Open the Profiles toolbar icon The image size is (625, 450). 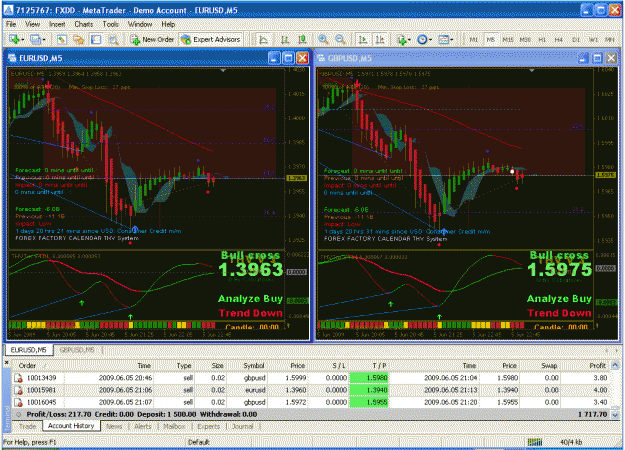(x=35, y=39)
